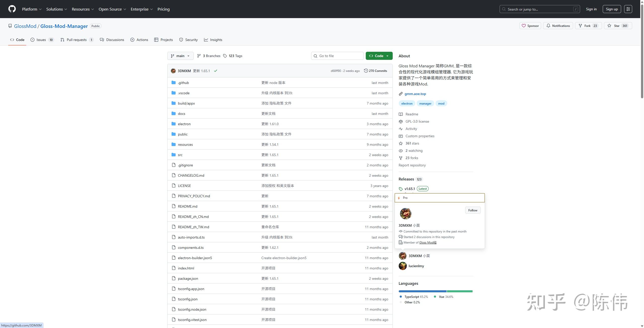Click the blue TypeScript language bar segment

pyautogui.click(x=422, y=291)
